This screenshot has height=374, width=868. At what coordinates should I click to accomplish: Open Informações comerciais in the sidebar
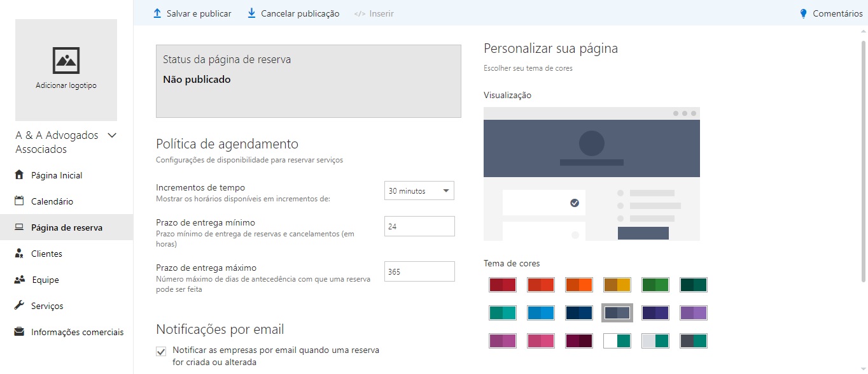pos(19,331)
